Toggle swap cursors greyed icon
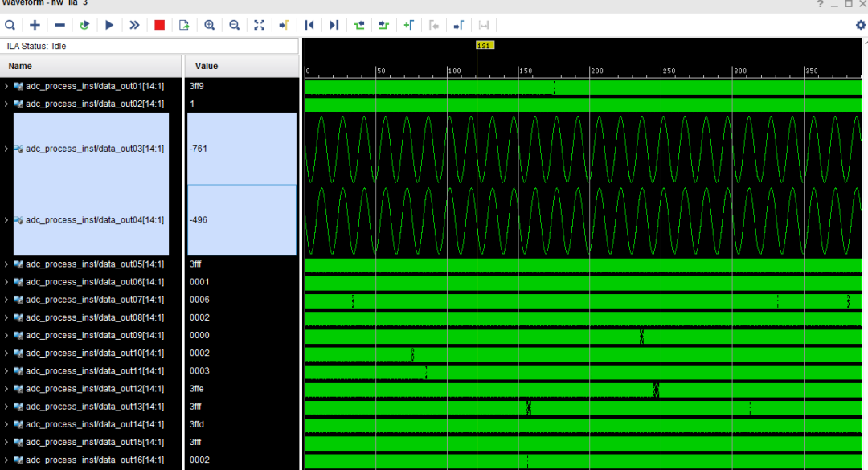Viewport: 868px width, 470px height. point(483,25)
